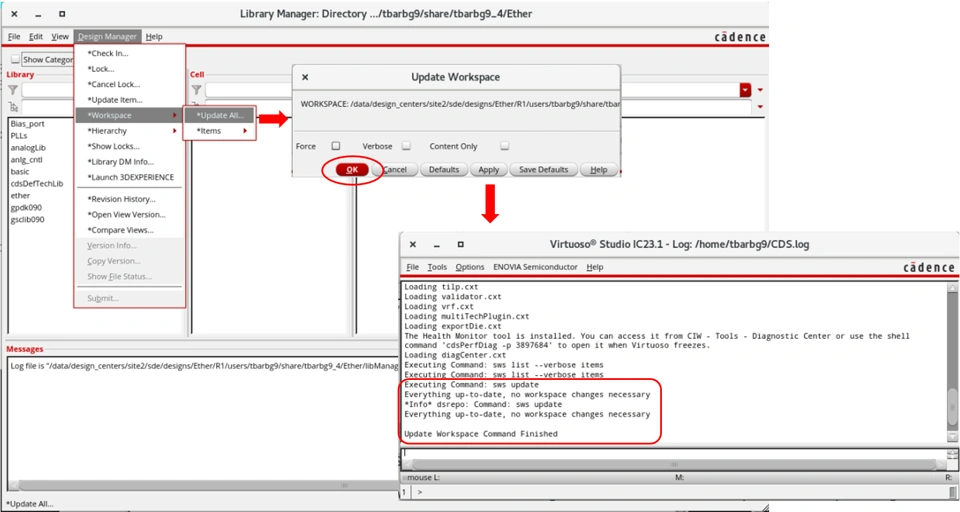The image size is (960, 512).
Task: Select the cdsDefTechLib library
Action: [x=37, y=184]
